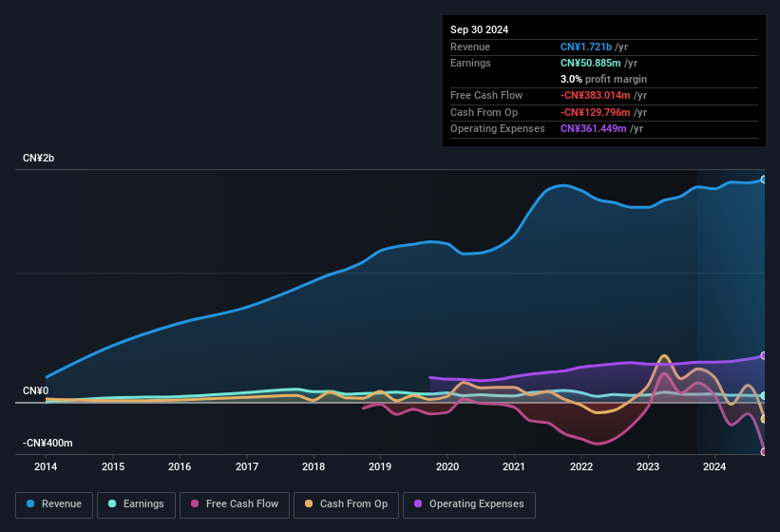The image size is (780, 532).
Task: Toggle the Free Cash Flow legend item
Action: (x=235, y=503)
